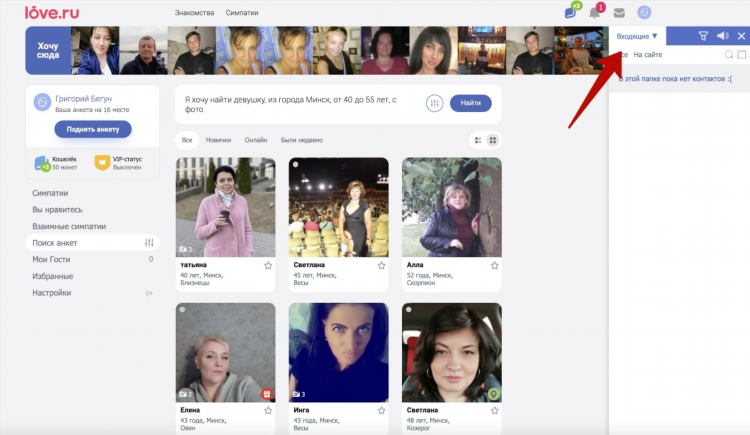Select the Все filter tab
This screenshot has height=435, width=750.
187,140
